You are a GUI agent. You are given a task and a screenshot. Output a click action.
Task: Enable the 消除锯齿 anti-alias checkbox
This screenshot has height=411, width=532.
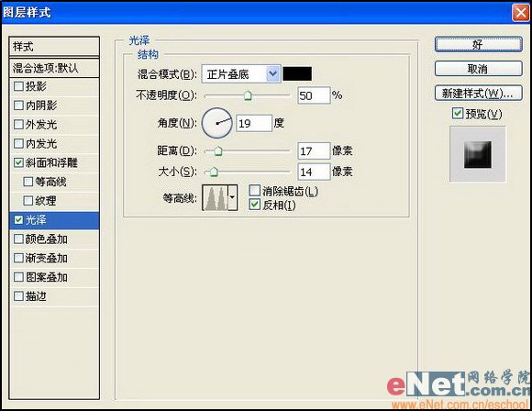pos(254,191)
